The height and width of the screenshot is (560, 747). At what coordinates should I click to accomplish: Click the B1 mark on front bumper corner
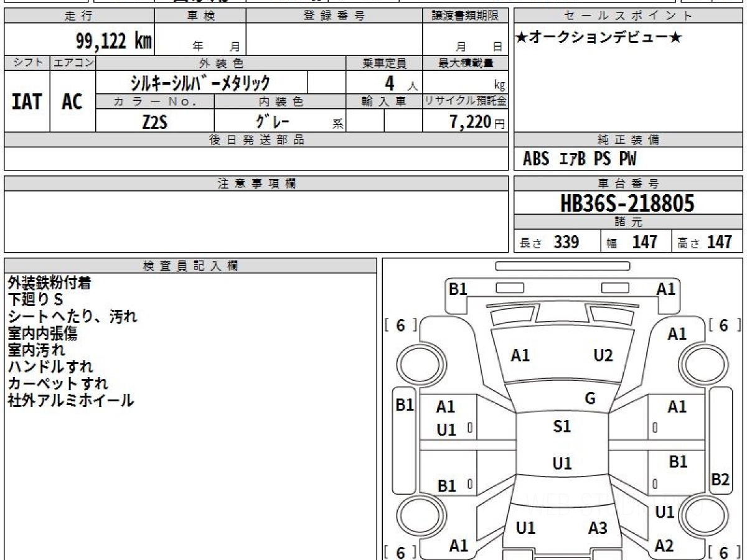[x=458, y=289]
